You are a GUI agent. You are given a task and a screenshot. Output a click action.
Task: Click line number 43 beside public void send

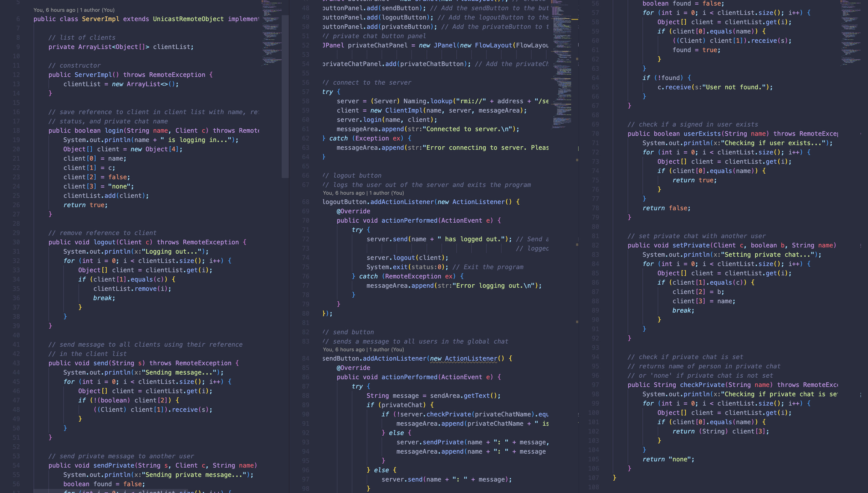(x=16, y=363)
